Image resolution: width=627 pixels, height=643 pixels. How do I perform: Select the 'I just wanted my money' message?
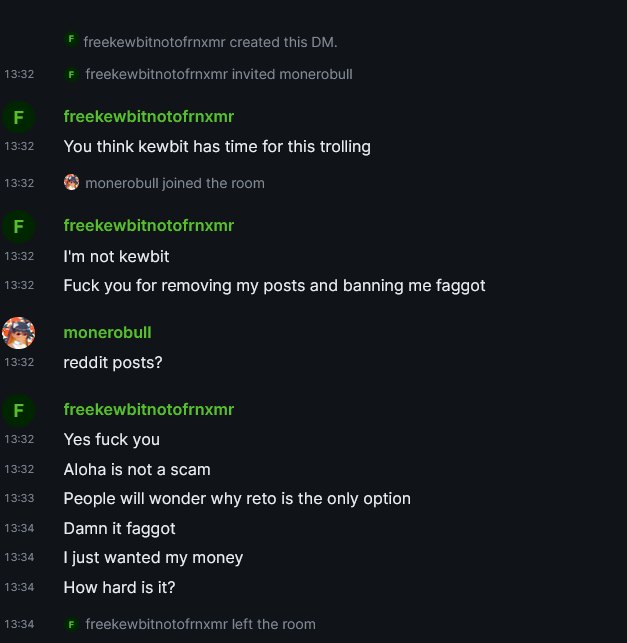[153, 558]
